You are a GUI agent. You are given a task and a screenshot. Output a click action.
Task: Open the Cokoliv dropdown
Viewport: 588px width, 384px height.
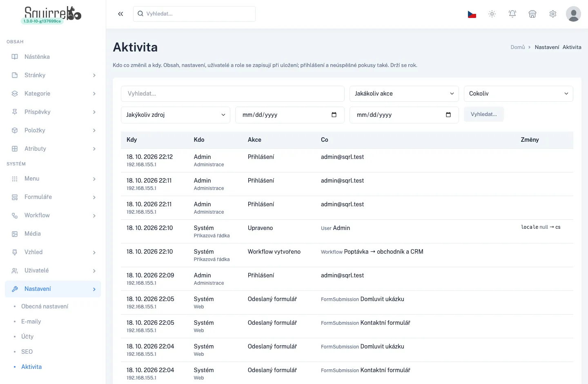coord(519,94)
